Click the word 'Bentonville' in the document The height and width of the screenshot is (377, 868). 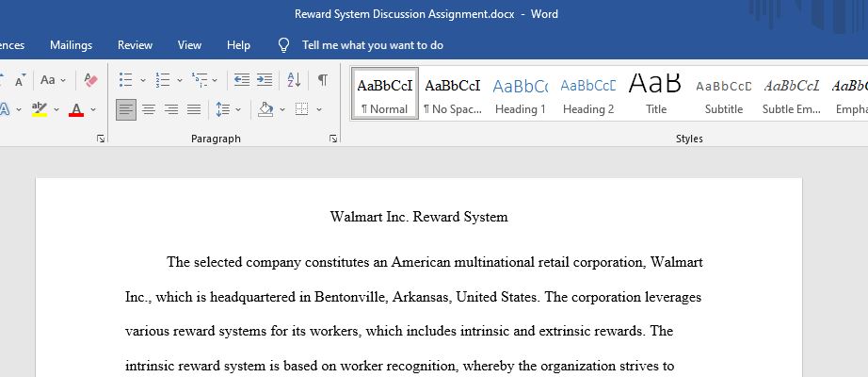click(350, 297)
